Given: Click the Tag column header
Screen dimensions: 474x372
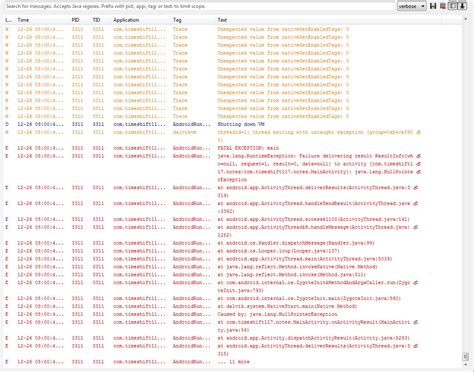Looking at the screenshot, I should 177,20.
